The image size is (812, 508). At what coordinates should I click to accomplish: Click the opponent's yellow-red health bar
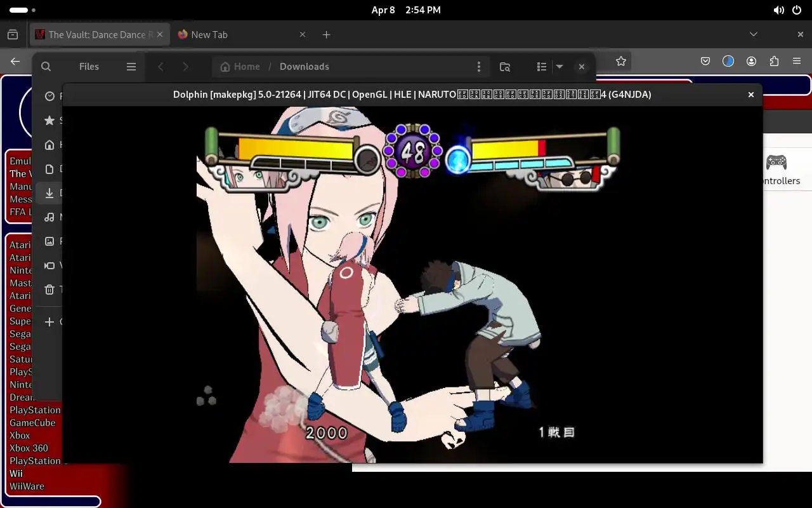[x=509, y=149]
